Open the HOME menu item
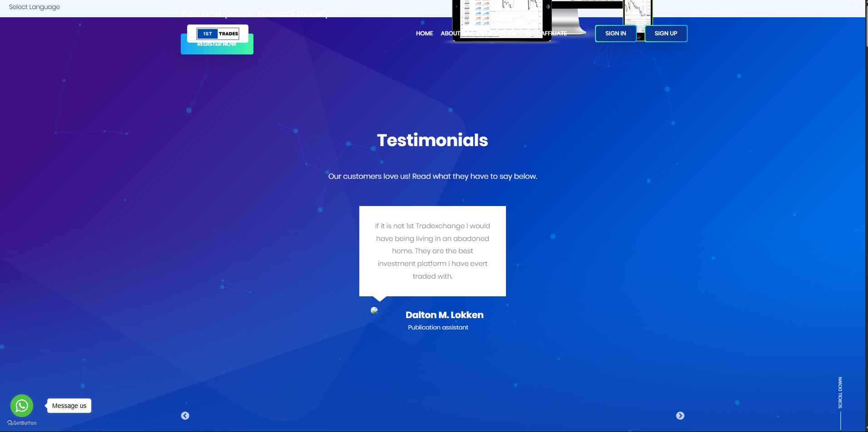The height and width of the screenshot is (432, 868). pyautogui.click(x=424, y=34)
